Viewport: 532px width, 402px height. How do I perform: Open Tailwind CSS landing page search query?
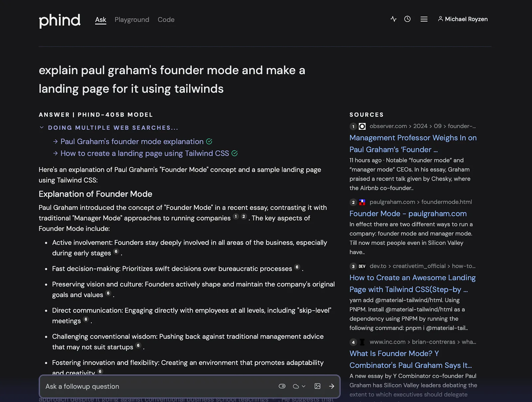tap(145, 153)
